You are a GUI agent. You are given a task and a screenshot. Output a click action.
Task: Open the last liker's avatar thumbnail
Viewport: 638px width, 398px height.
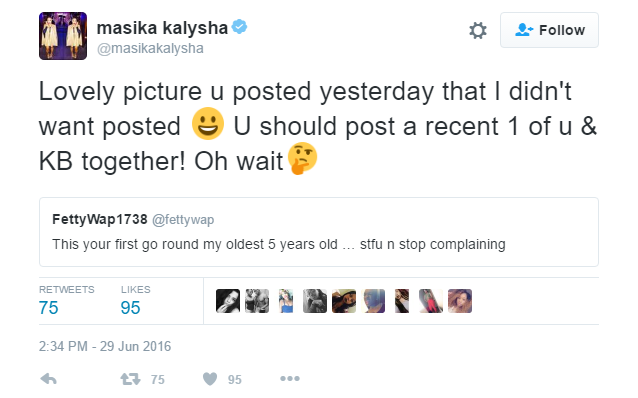[x=460, y=301]
